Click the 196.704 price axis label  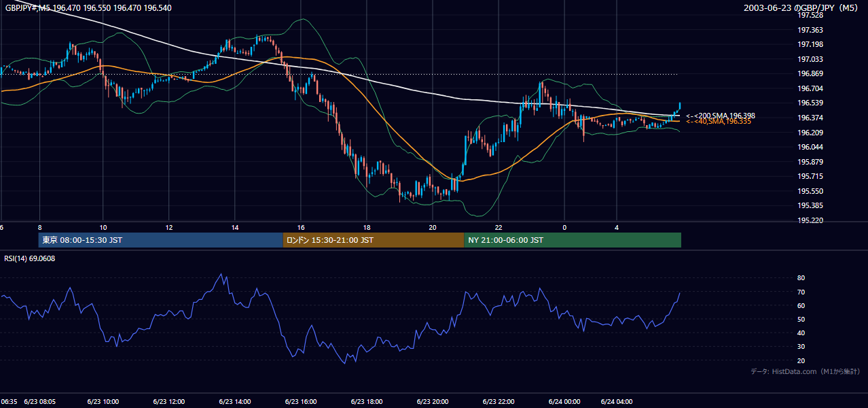[812, 88]
